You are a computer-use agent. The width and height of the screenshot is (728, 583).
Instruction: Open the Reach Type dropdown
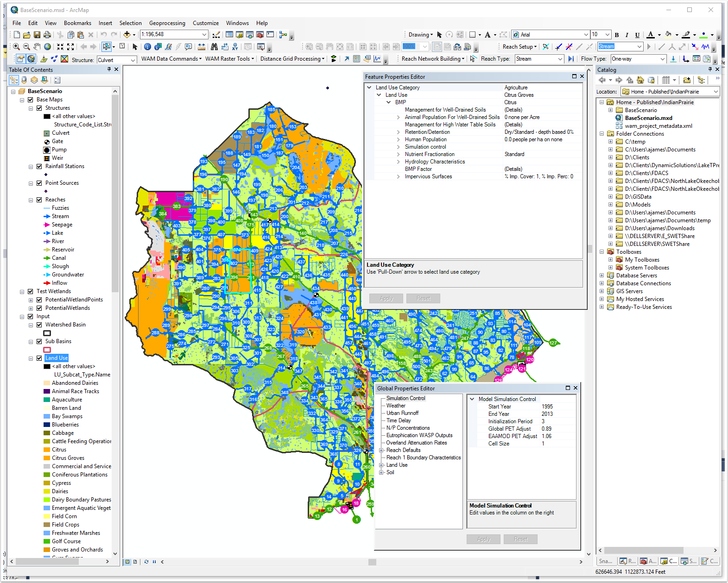point(560,59)
